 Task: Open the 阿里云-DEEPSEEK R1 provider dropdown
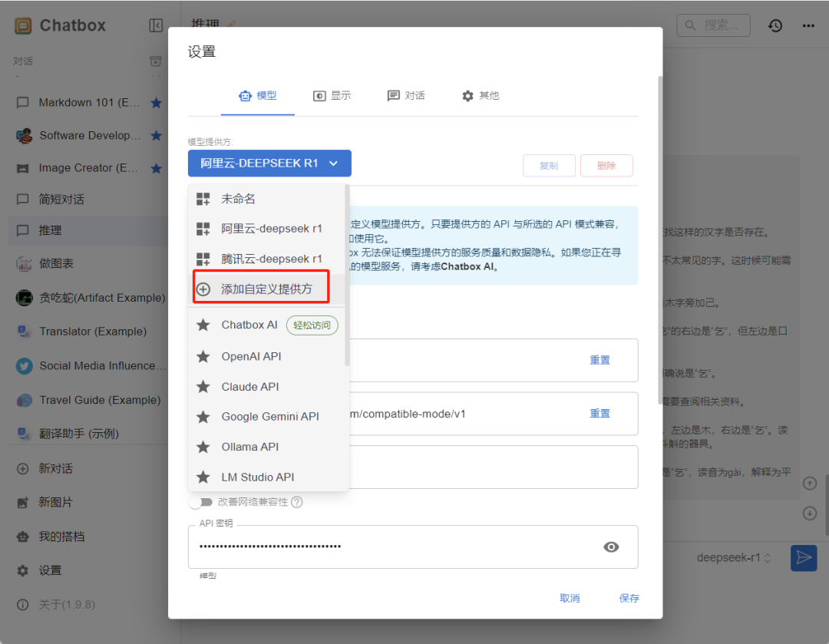[269, 163]
